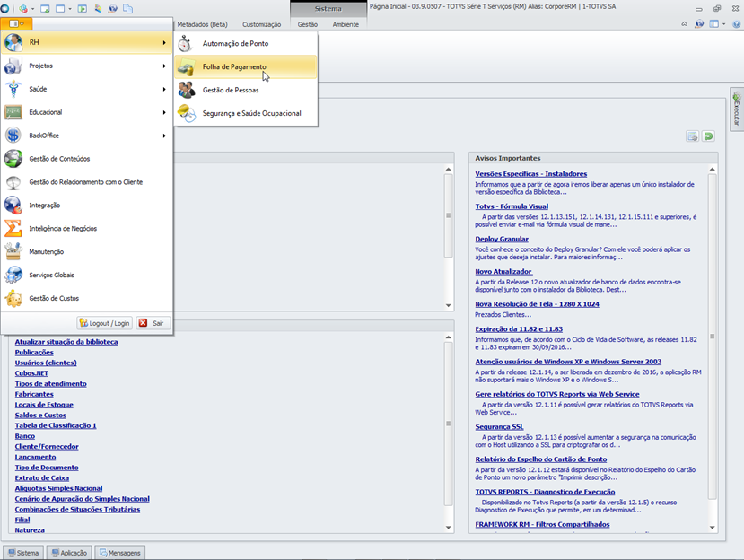
Task: Open the Cubos.NET link
Action: 31,373
